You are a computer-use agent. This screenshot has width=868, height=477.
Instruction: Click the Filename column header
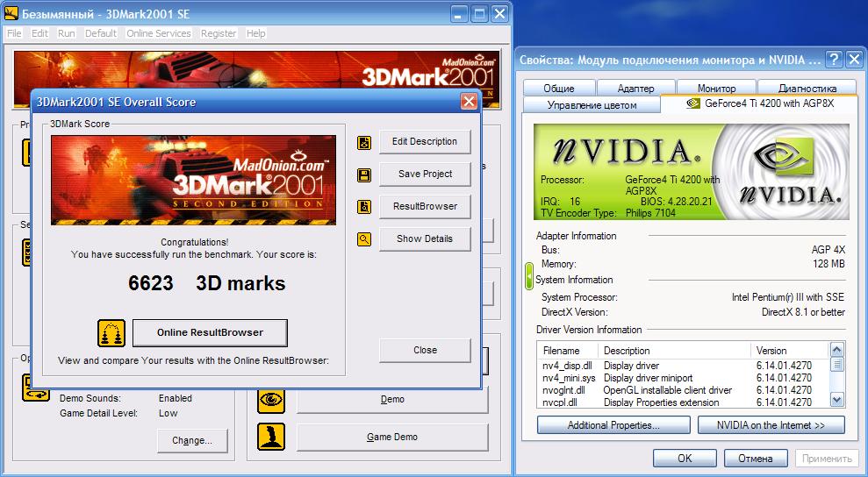click(567, 350)
